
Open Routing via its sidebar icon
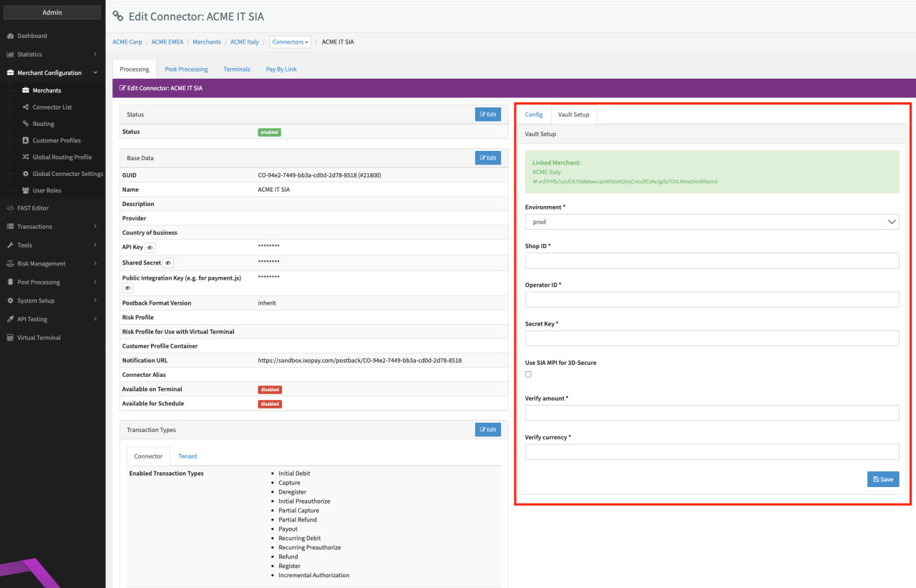tap(26, 124)
